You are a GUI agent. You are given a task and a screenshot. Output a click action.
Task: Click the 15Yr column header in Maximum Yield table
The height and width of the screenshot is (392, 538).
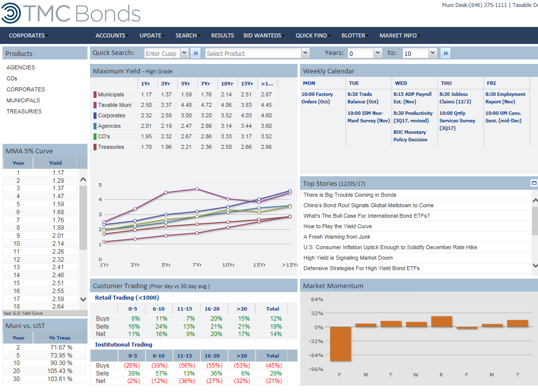247,83
